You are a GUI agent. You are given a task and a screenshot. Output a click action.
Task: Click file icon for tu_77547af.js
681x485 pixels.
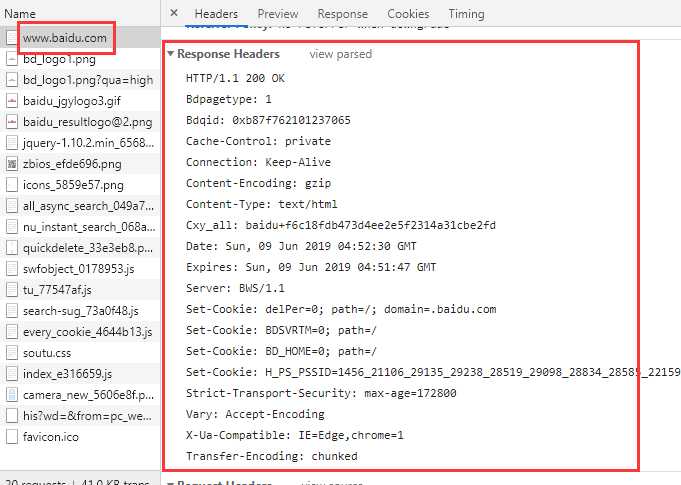click(x=12, y=290)
